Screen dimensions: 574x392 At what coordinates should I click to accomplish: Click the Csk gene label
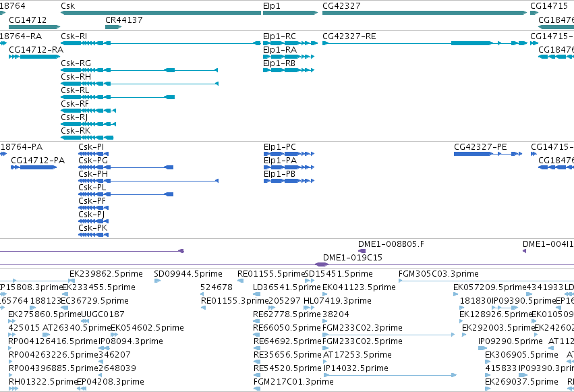[67, 6]
